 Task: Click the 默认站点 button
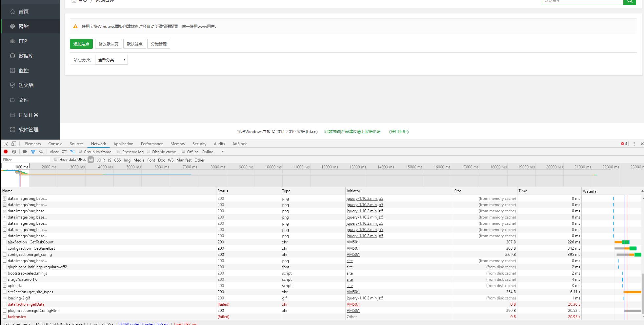(x=135, y=44)
